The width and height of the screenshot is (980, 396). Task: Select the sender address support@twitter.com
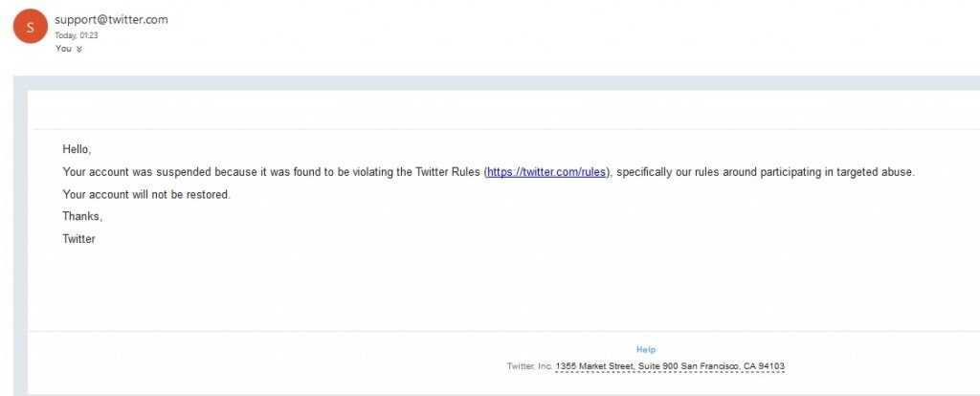coord(112,20)
